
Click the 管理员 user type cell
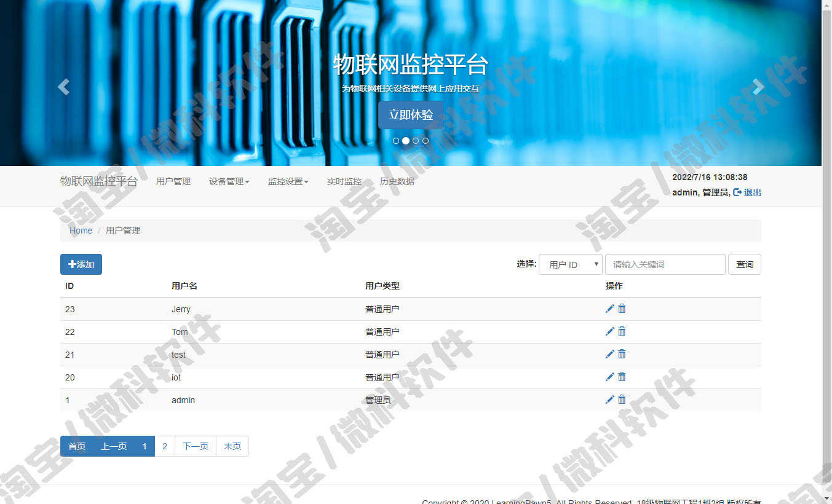tap(378, 400)
